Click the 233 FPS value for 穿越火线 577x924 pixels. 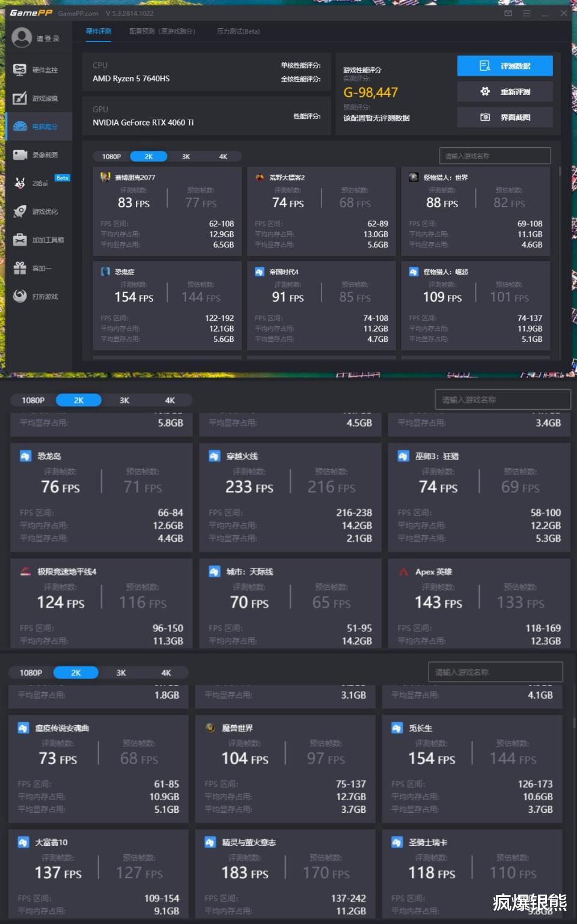pos(249,487)
